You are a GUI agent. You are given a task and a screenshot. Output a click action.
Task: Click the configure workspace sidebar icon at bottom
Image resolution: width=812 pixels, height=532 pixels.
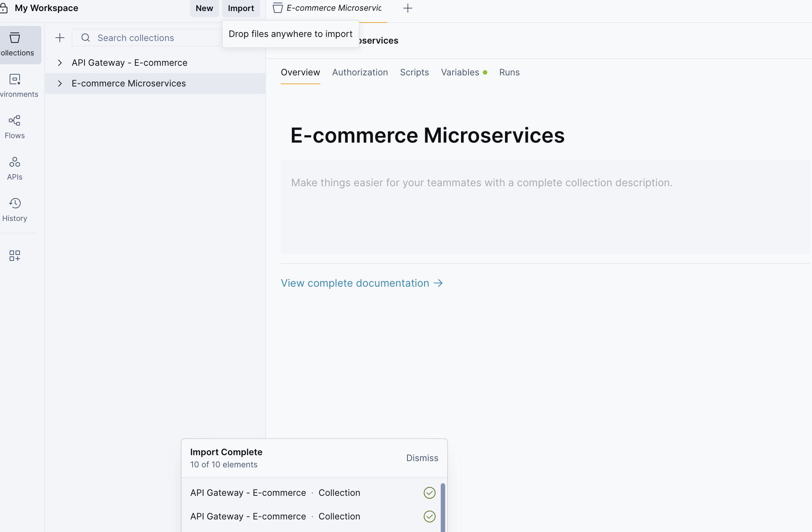coord(15,256)
